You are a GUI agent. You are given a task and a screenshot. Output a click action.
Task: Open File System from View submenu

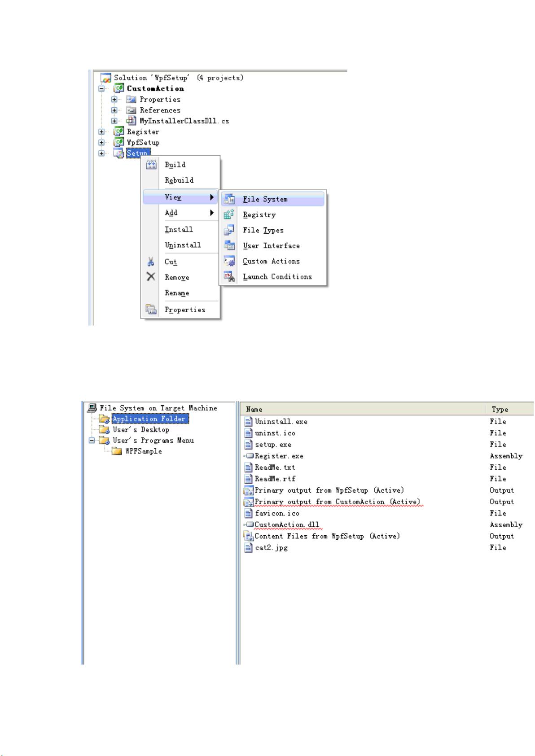tap(265, 199)
